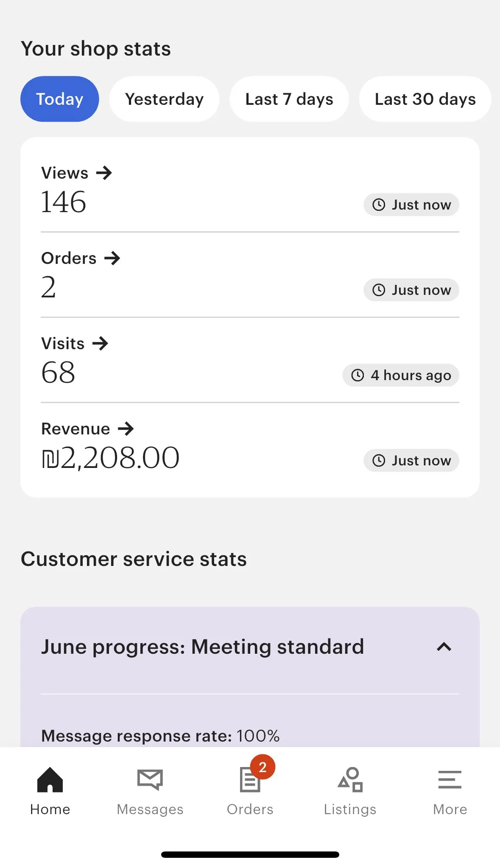
Task: Show stats for Last 30 days
Action: click(x=425, y=99)
